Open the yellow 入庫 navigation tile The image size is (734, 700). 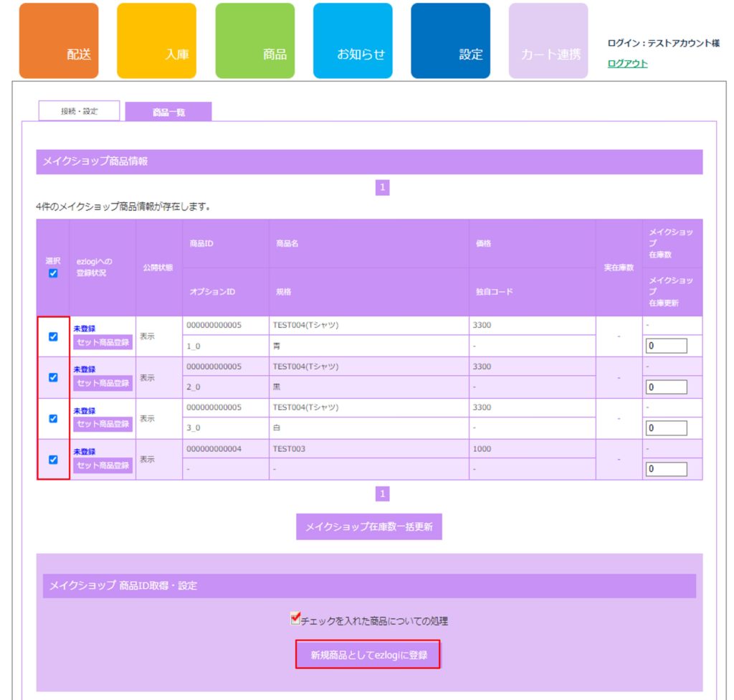156,41
